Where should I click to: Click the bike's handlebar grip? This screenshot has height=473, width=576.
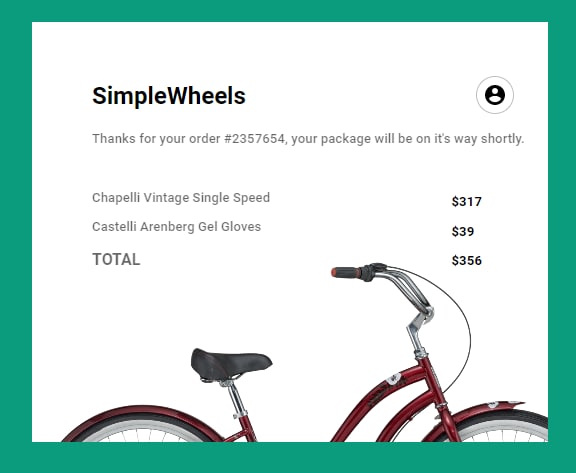pos(346,272)
